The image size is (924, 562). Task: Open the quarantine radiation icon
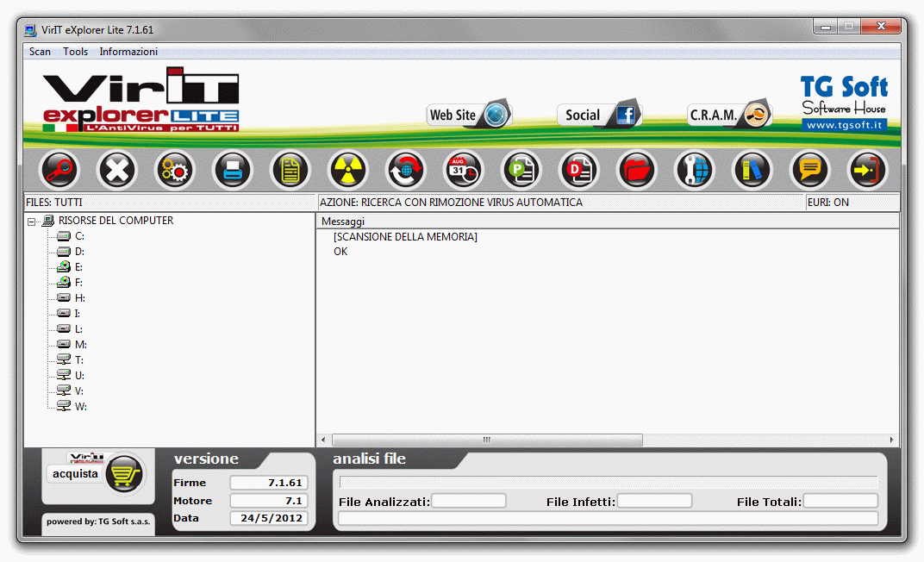(347, 170)
